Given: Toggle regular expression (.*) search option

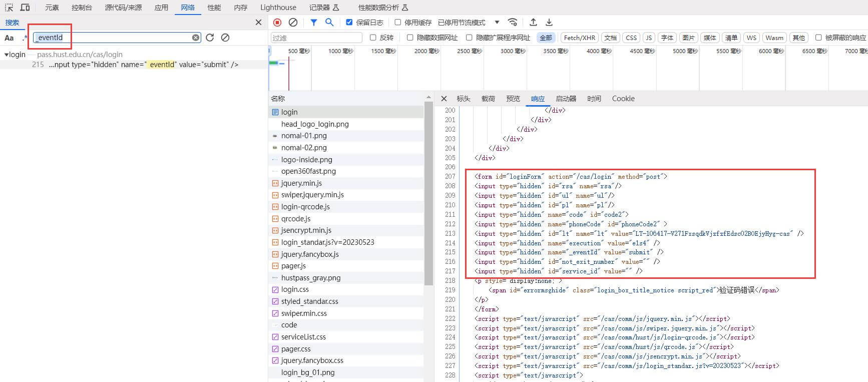Looking at the screenshot, I should point(25,38).
